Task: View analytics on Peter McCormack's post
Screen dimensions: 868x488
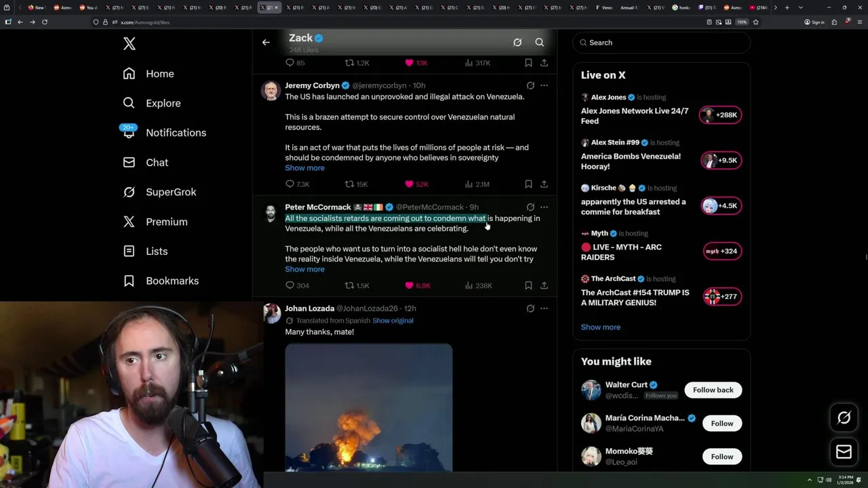Action: pyautogui.click(x=478, y=286)
